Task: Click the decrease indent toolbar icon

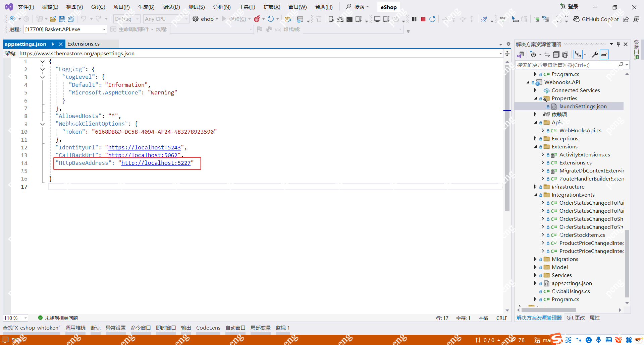Action: [537, 19]
